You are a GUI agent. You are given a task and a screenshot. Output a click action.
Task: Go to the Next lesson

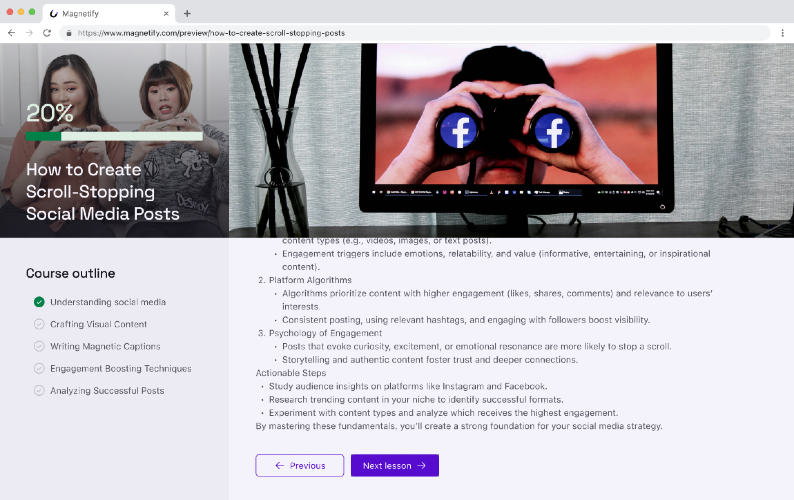click(x=394, y=465)
